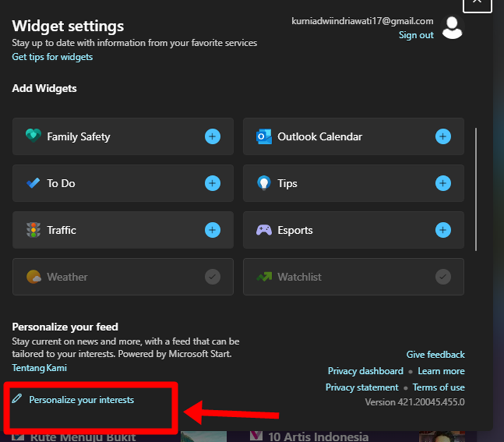Add the Family Safety widget plus icon
504x442 pixels.
pyautogui.click(x=212, y=136)
